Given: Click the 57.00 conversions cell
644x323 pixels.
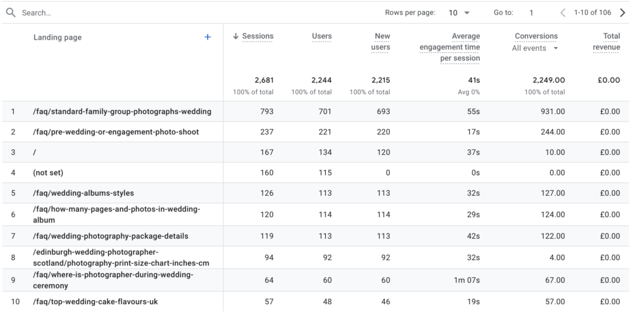Looking at the screenshot, I should [x=555, y=302].
